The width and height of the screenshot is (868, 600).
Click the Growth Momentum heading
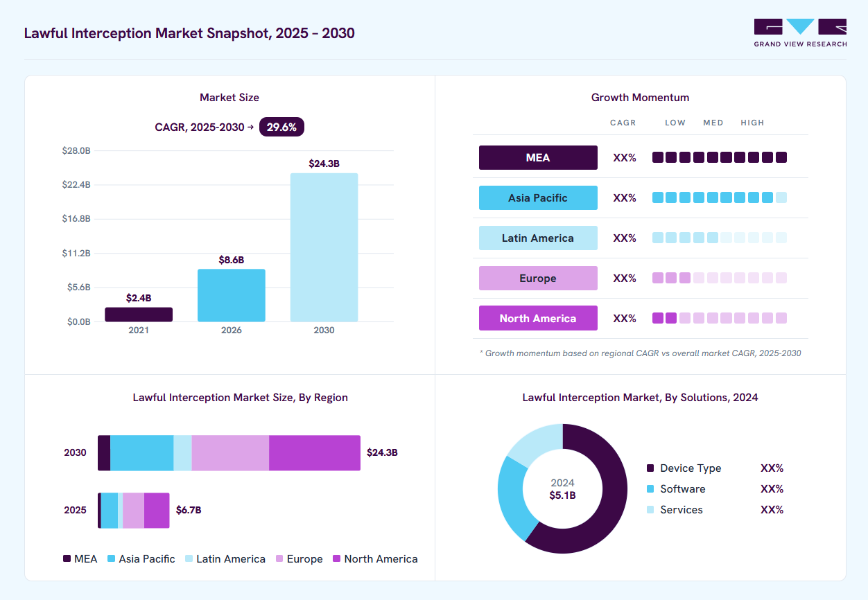coord(640,98)
